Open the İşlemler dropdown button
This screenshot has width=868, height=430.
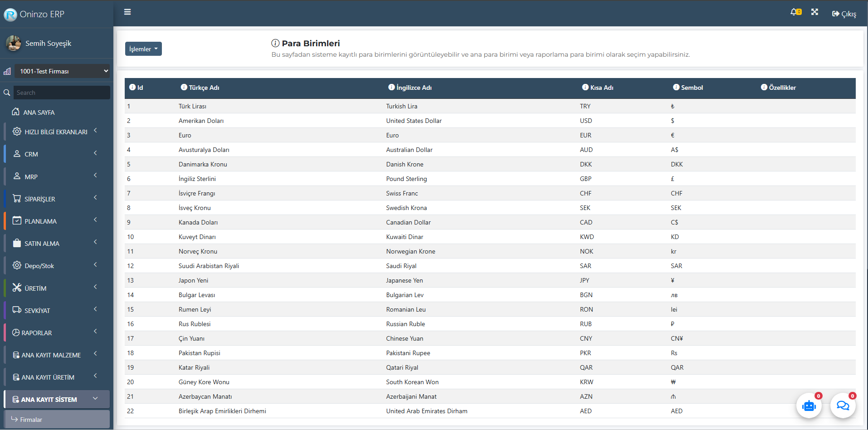143,49
